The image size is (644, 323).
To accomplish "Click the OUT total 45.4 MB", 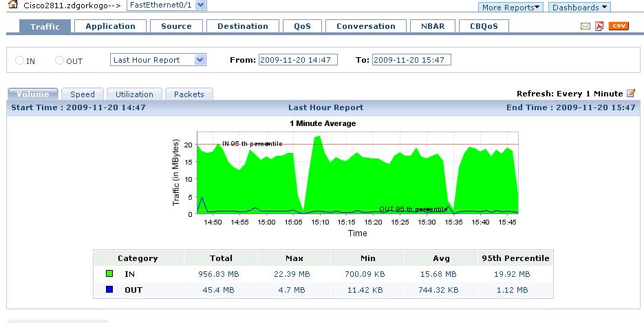I will [219, 290].
